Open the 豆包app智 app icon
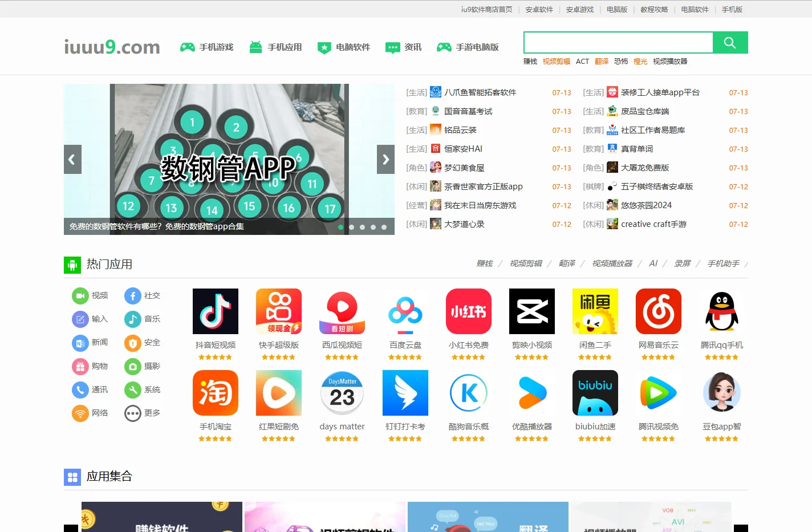Viewport: 812px width, 532px height. click(x=722, y=393)
